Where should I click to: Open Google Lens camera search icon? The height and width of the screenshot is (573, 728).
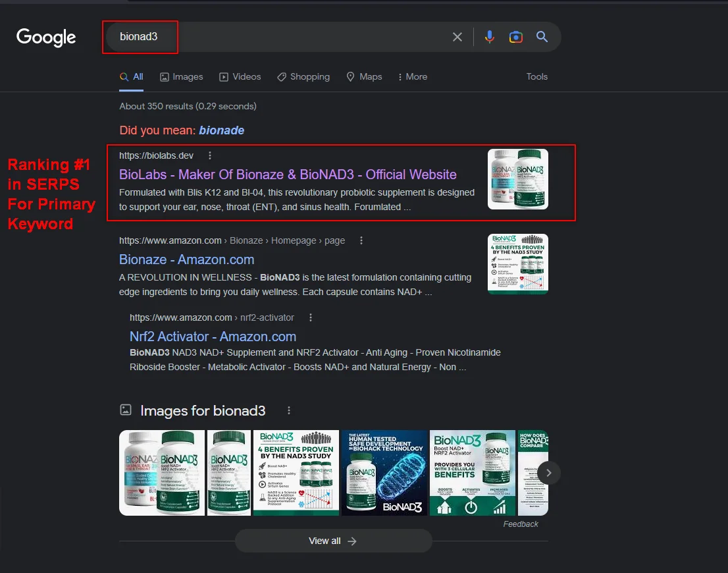pyautogui.click(x=516, y=37)
